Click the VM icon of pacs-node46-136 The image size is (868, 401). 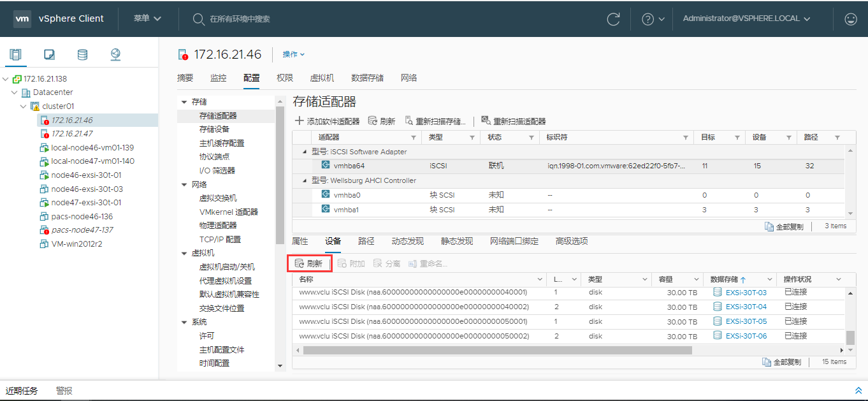tap(45, 216)
